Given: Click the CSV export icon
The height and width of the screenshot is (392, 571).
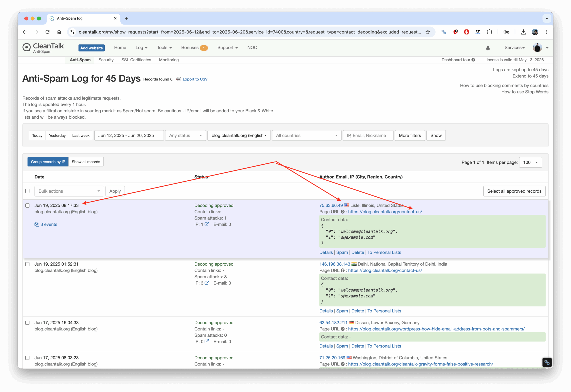Looking at the screenshot, I should point(178,79).
